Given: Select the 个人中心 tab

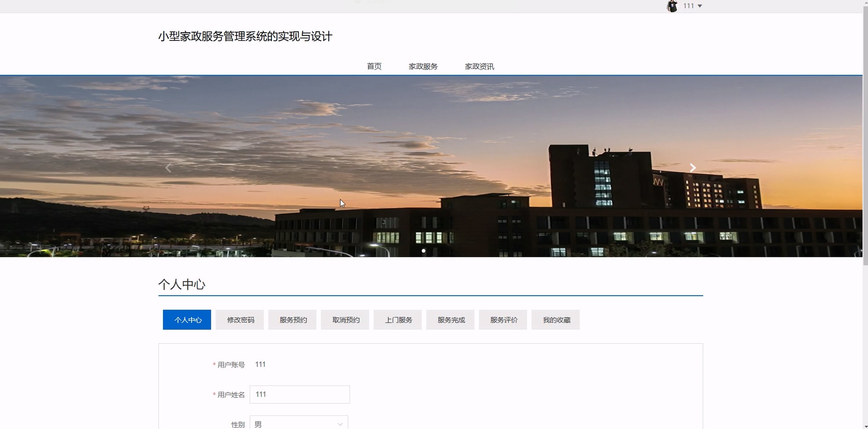Looking at the screenshot, I should click(187, 319).
